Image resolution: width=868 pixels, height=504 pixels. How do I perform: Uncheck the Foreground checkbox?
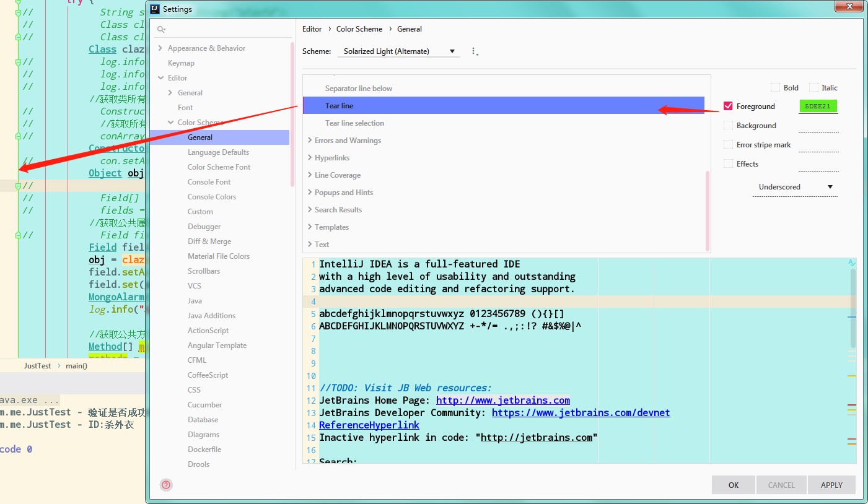pyautogui.click(x=728, y=106)
